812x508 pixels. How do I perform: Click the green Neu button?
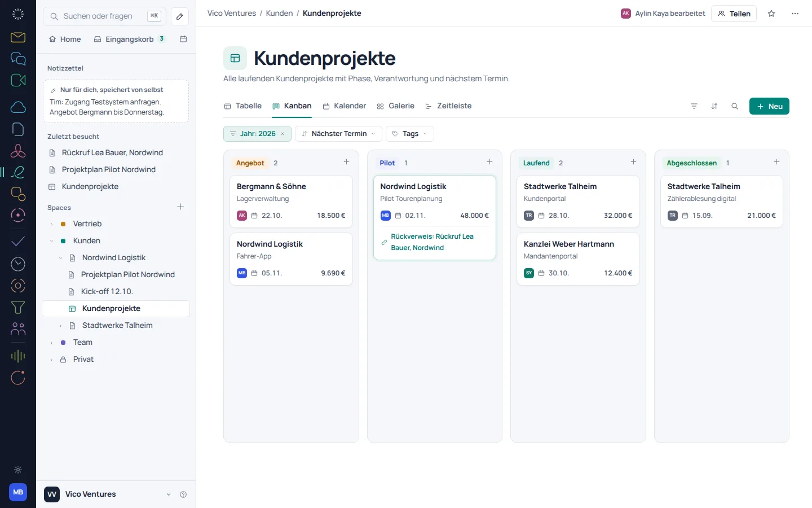pyautogui.click(x=769, y=106)
